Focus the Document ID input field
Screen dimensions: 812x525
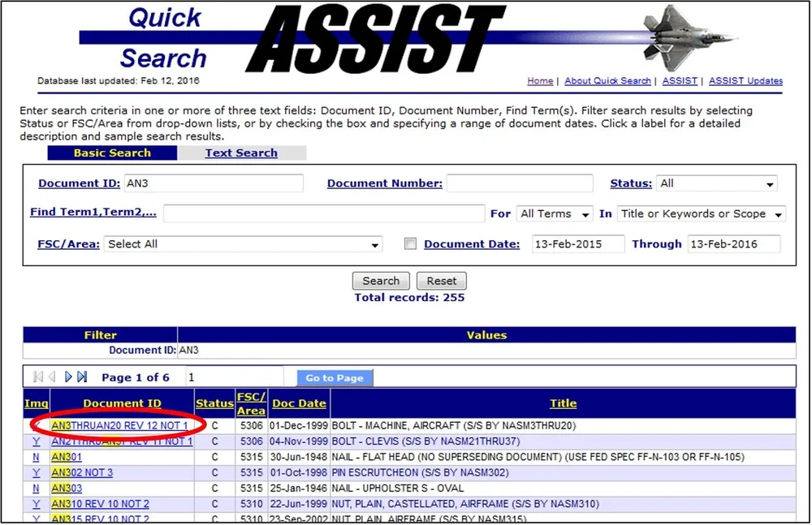click(214, 183)
